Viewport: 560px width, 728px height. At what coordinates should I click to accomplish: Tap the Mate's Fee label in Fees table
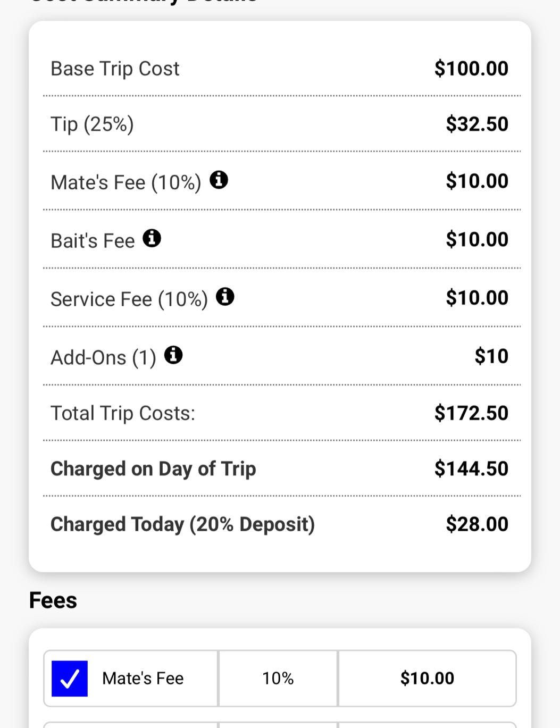[x=143, y=679]
